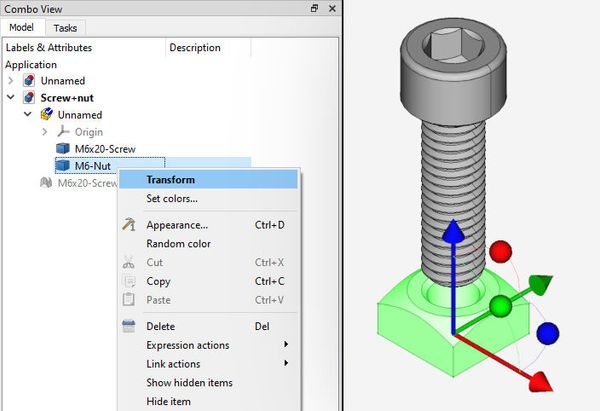Click the blue rotation sphere handle

pos(548,333)
